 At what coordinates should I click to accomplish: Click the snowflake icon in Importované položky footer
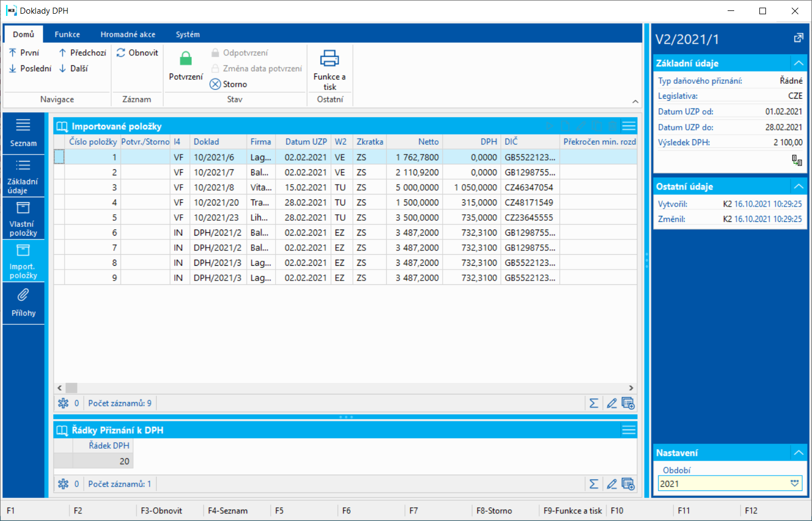click(64, 403)
